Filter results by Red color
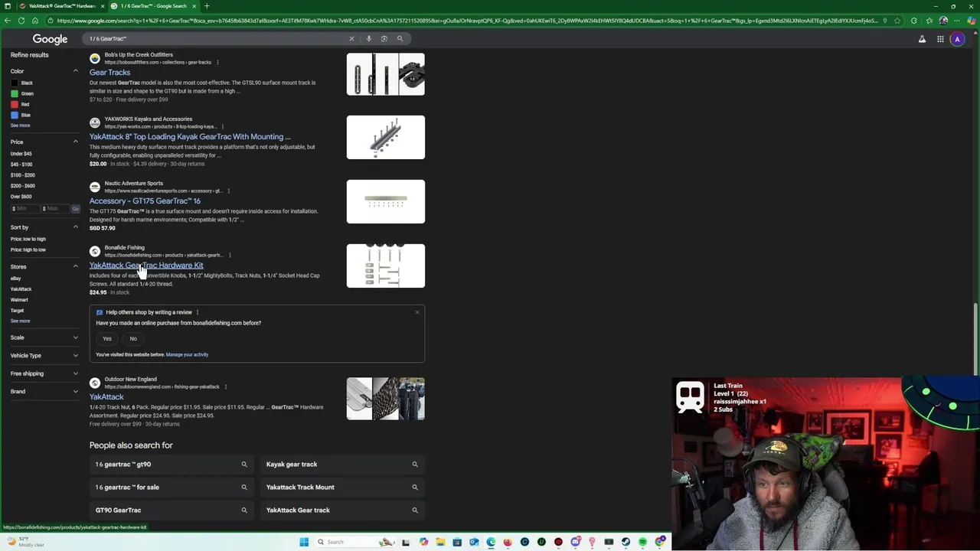 point(21,104)
